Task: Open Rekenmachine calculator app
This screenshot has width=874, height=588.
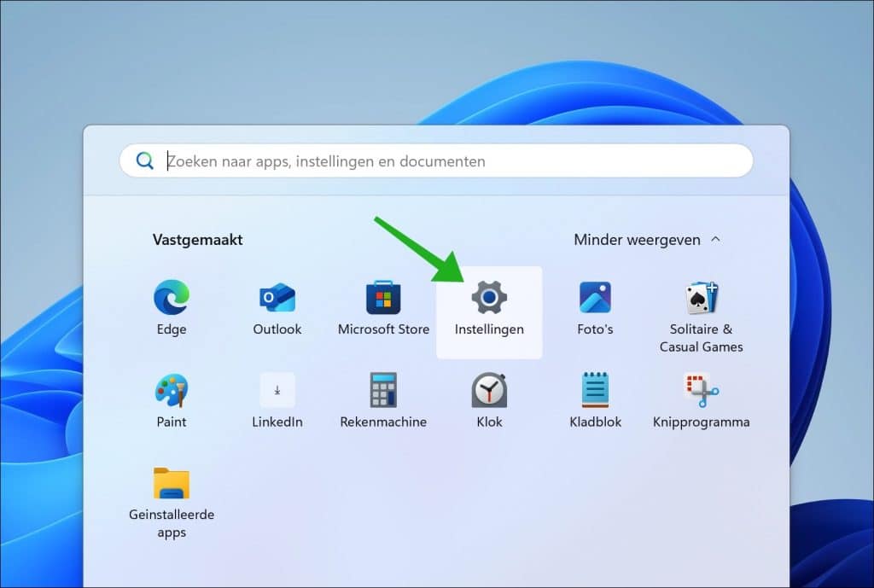Action: pos(383,391)
